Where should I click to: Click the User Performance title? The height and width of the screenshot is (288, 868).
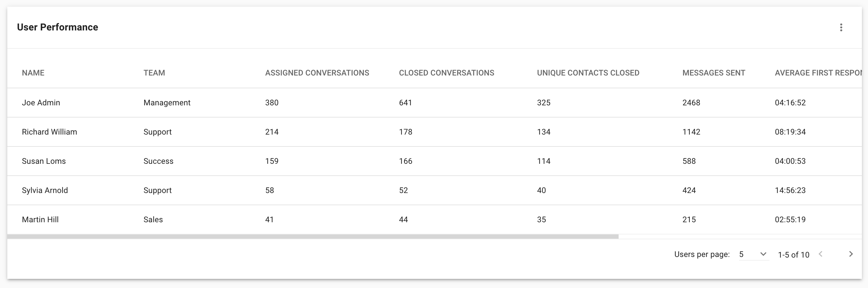(x=57, y=27)
